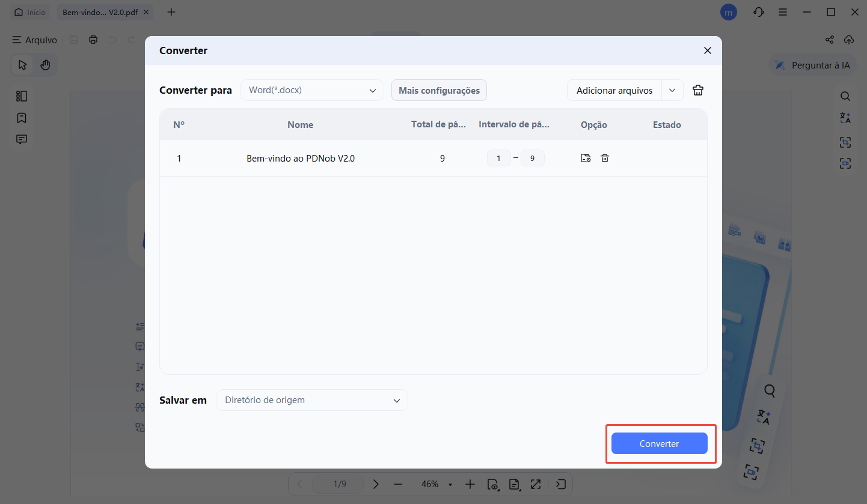
Task: Open the Converter para format dropdown
Action: click(x=311, y=90)
